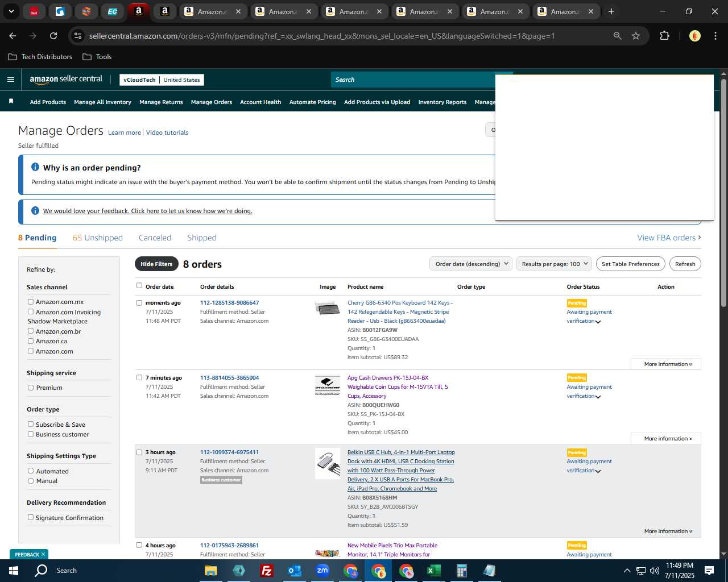Click the info icon beside feedback message
Viewport: 728px width, 582px height.
click(x=35, y=211)
